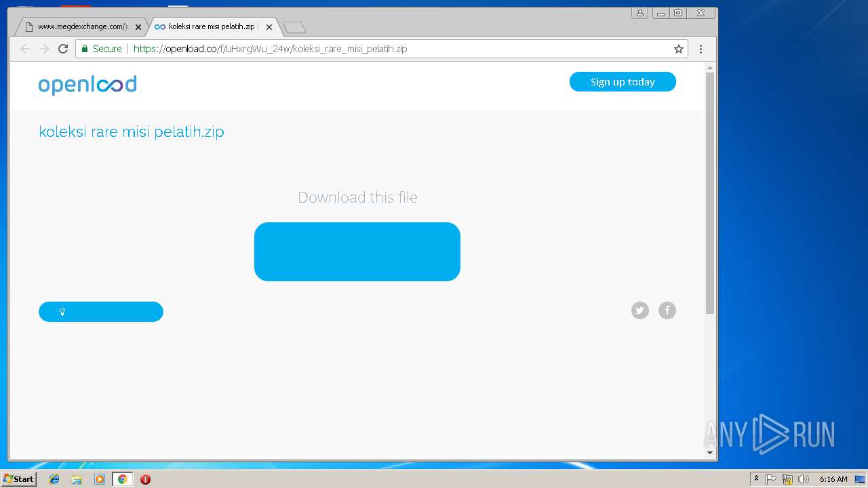Screen dimensions: 868x488
Task: Open Chrome user profile button
Action: coord(639,13)
